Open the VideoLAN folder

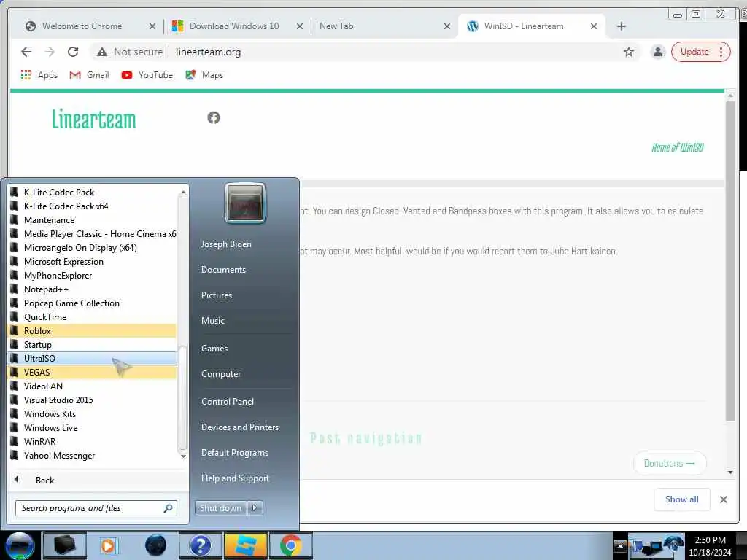92,386
